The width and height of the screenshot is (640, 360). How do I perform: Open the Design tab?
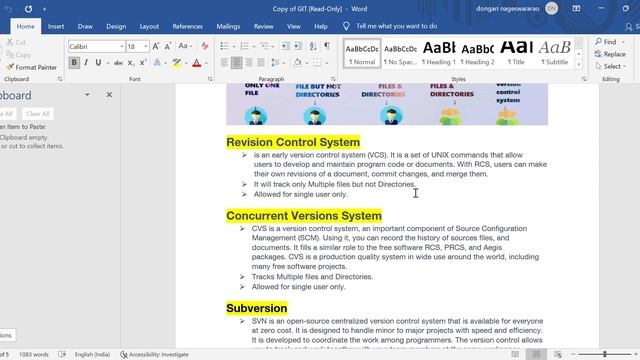pos(116,26)
